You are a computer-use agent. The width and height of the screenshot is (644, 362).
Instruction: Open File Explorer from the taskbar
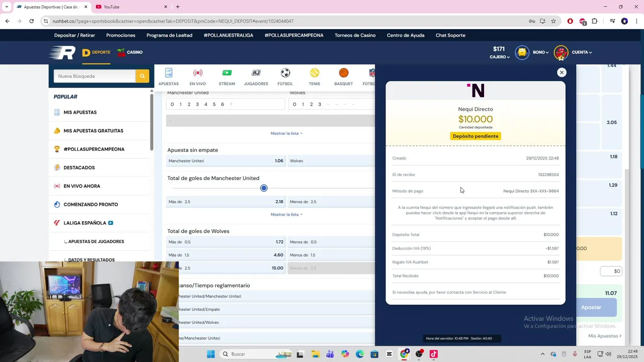pos(315,354)
